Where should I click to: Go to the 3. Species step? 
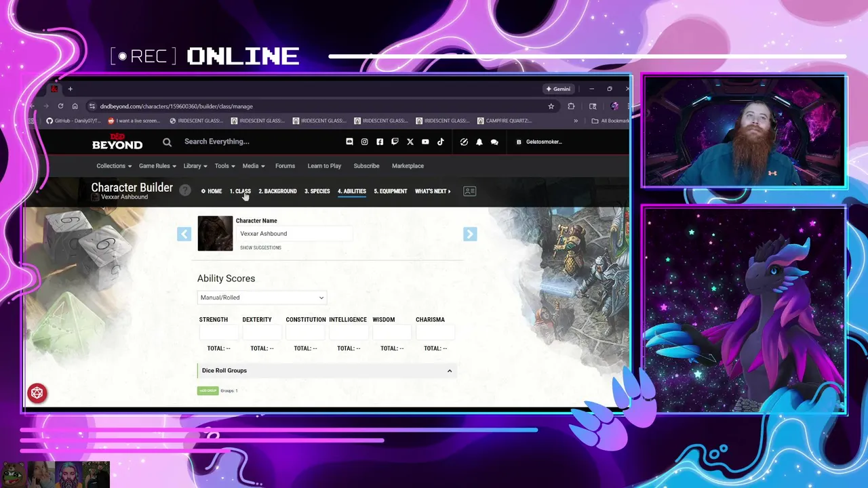pos(317,191)
